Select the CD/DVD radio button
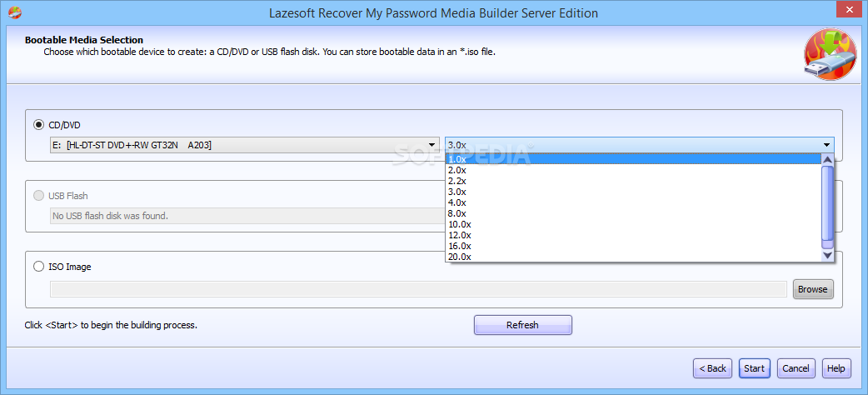Viewport: 868px width, 395px height. pyautogui.click(x=39, y=125)
